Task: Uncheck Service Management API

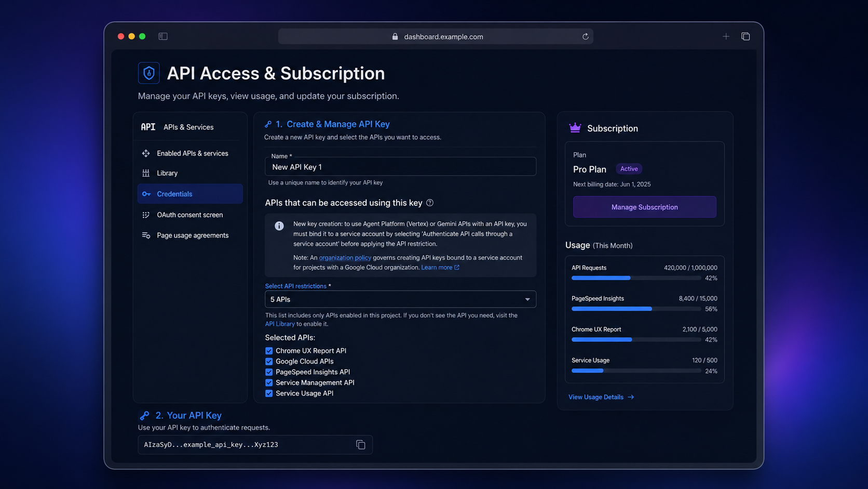Action: tap(269, 382)
